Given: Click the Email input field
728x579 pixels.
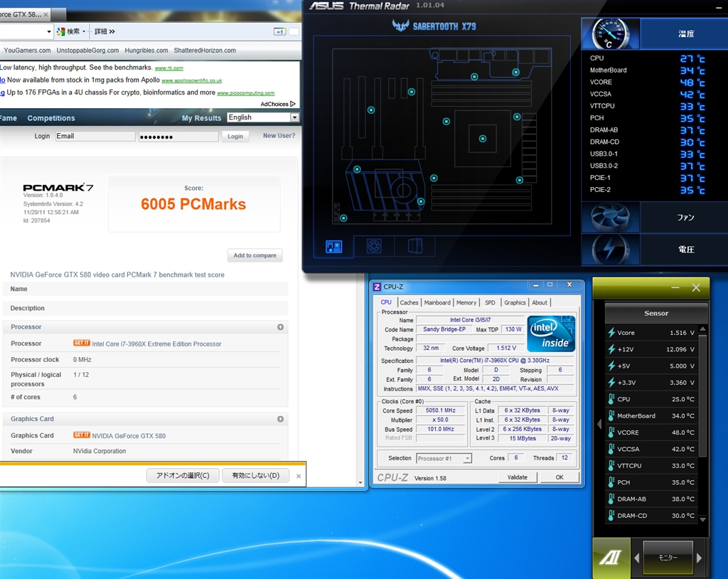Looking at the screenshot, I should click(95, 136).
